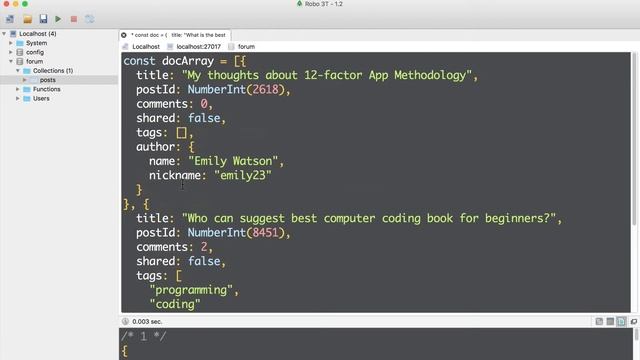The height and width of the screenshot is (360, 640).
Task: Click the posts collection icon
Action: point(34,80)
